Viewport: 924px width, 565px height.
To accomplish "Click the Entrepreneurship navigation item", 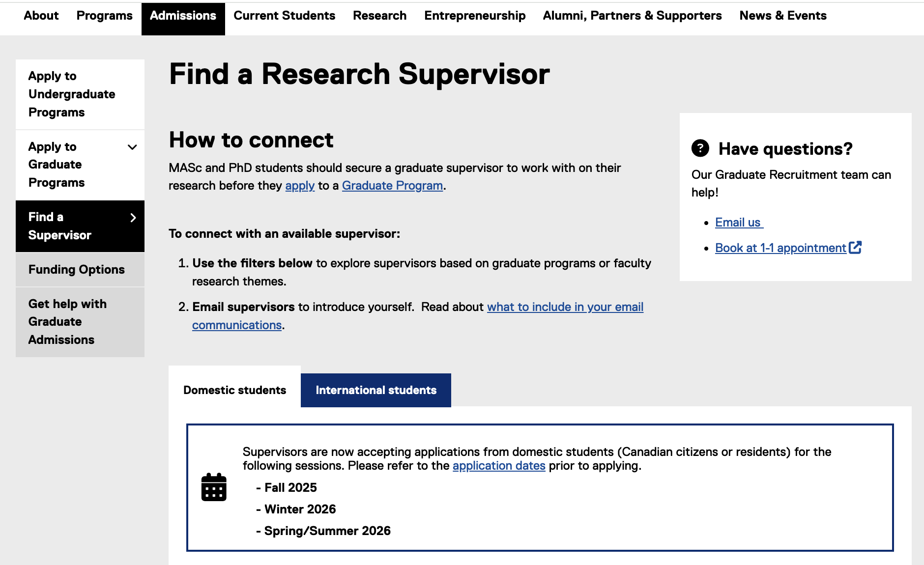I will 475,16.
